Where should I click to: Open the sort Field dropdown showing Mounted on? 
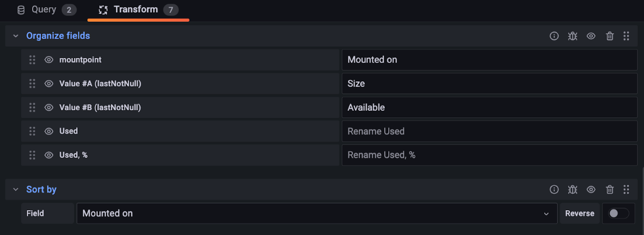coord(316,213)
